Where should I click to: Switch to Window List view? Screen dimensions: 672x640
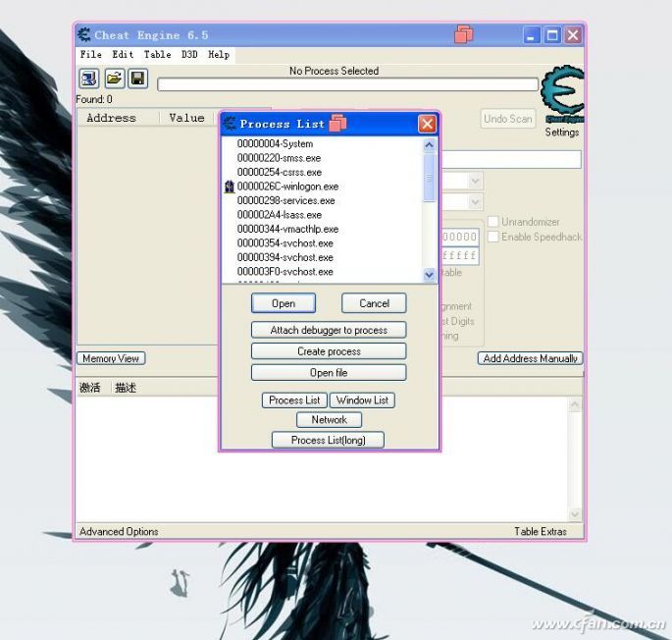coord(362,400)
